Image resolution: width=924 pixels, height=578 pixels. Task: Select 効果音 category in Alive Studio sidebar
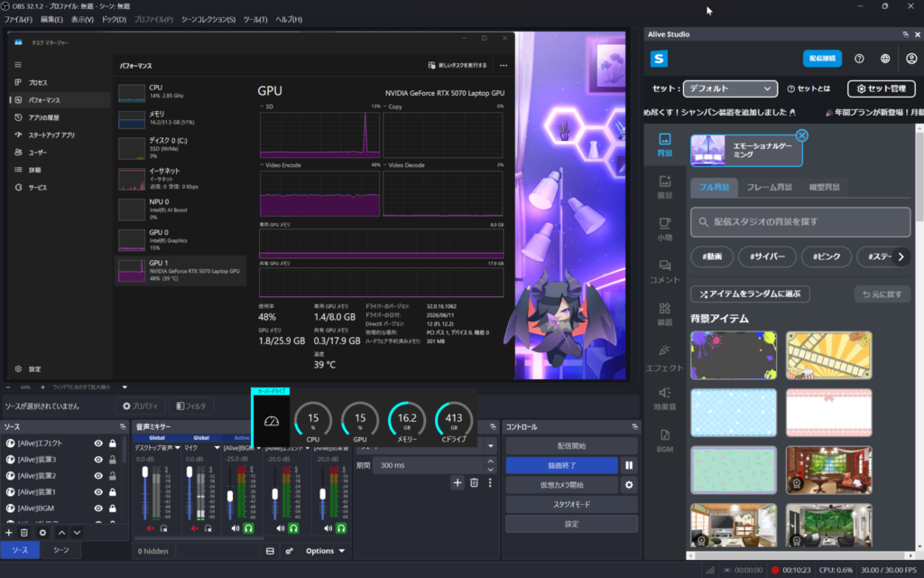[x=665, y=398]
